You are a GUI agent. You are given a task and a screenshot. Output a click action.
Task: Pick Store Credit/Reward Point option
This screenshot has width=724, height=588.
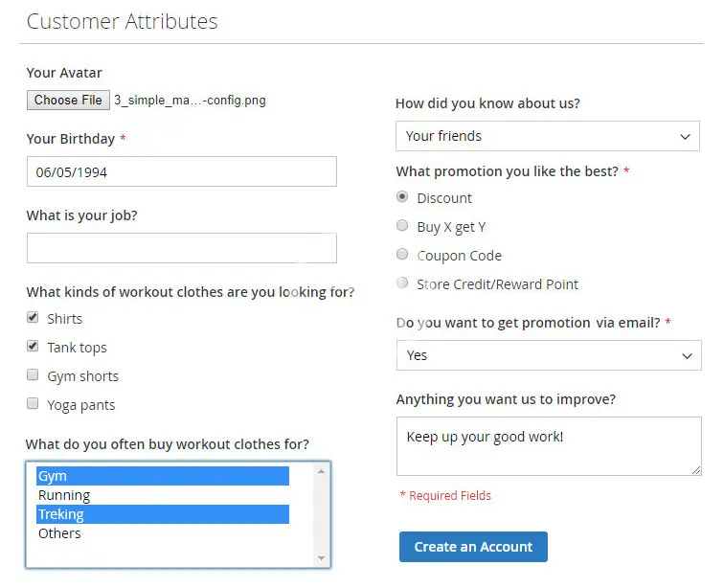[402, 283]
